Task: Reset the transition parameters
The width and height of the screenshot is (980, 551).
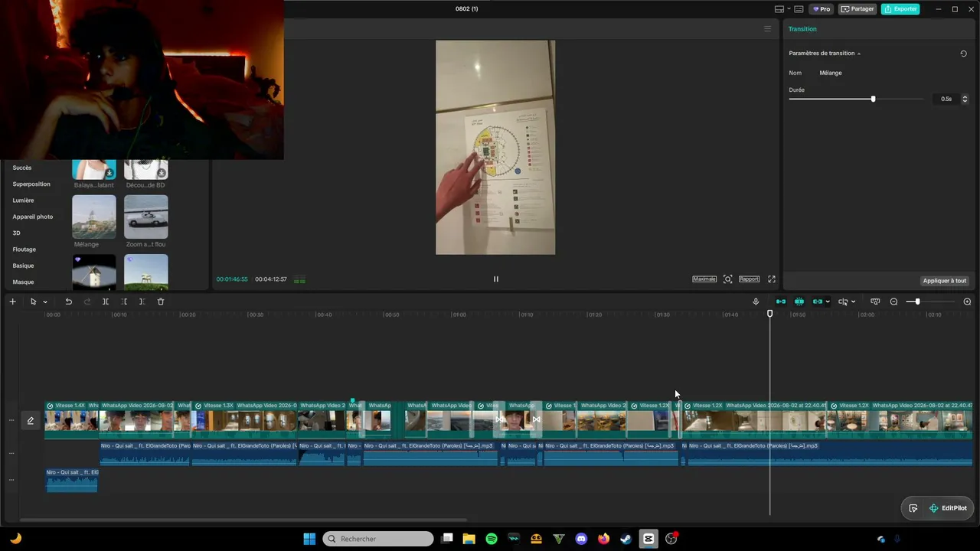Action: [x=963, y=54]
